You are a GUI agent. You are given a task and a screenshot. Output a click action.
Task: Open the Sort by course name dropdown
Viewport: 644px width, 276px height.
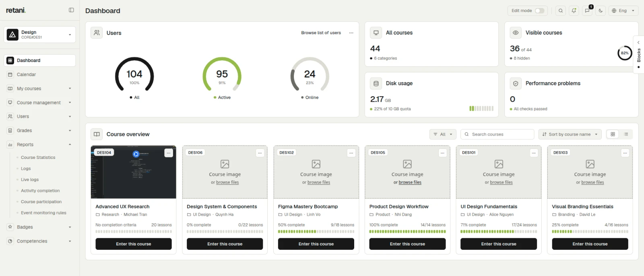(x=570, y=134)
